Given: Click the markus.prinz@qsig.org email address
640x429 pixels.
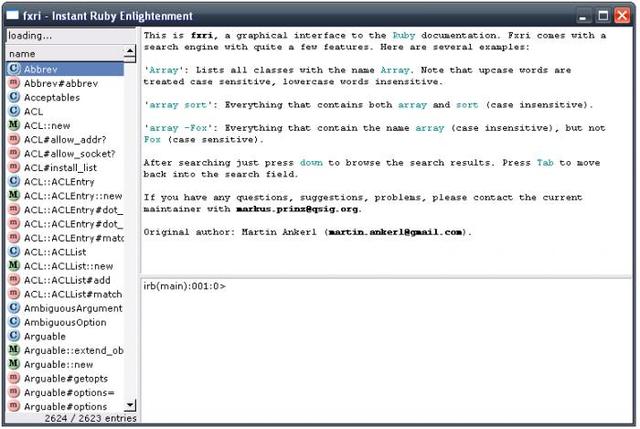Looking at the screenshot, I should coord(297,209).
